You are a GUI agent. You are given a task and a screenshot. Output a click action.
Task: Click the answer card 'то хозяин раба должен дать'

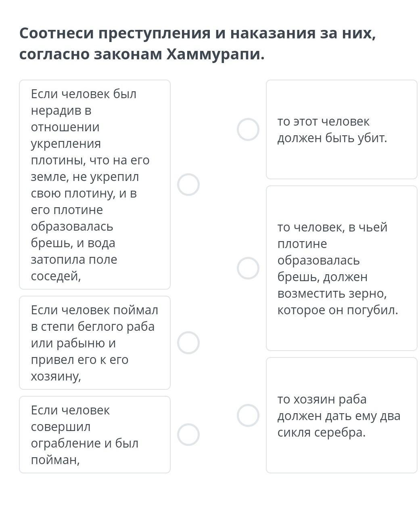(341, 415)
